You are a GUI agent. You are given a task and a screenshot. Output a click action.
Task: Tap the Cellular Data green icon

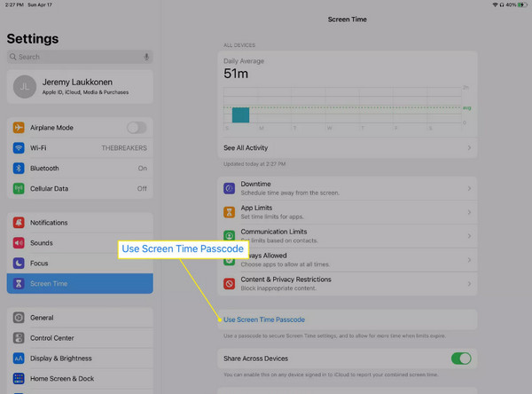19,188
